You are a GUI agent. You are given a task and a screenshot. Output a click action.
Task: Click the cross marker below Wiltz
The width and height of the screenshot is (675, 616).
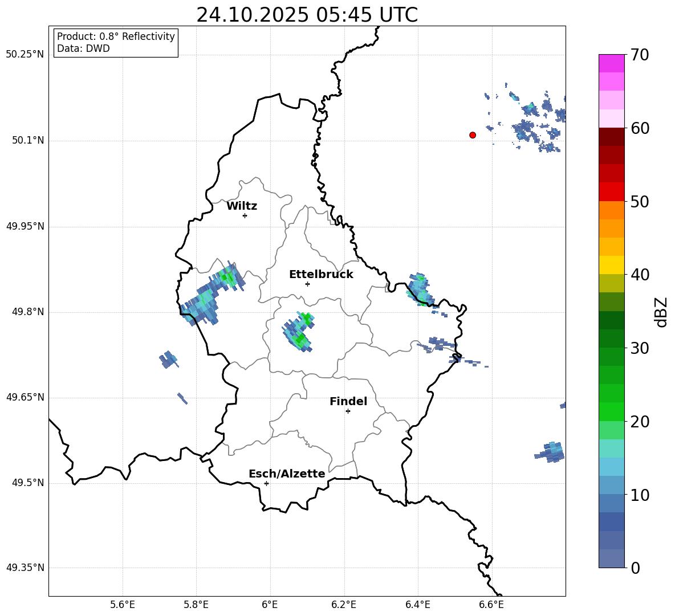(245, 216)
